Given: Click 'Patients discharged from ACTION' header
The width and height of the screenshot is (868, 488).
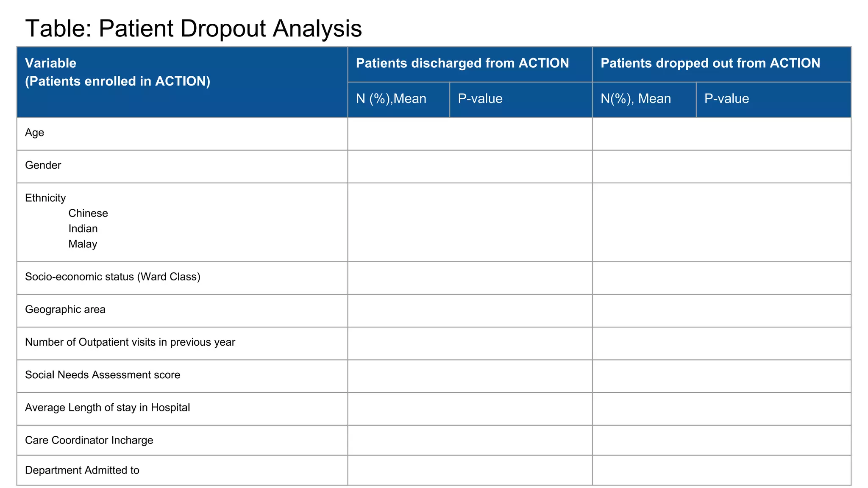Looking at the screenshot, I should click(462, 63).
